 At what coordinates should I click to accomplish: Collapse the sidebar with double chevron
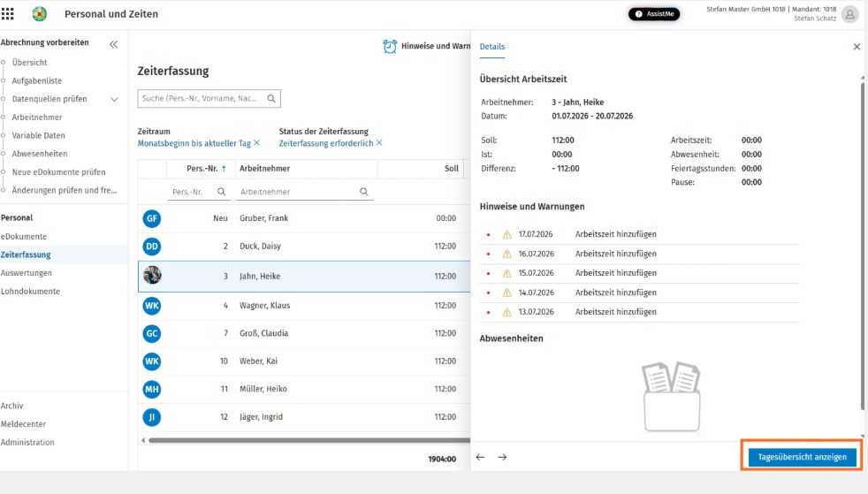(113, 44)
